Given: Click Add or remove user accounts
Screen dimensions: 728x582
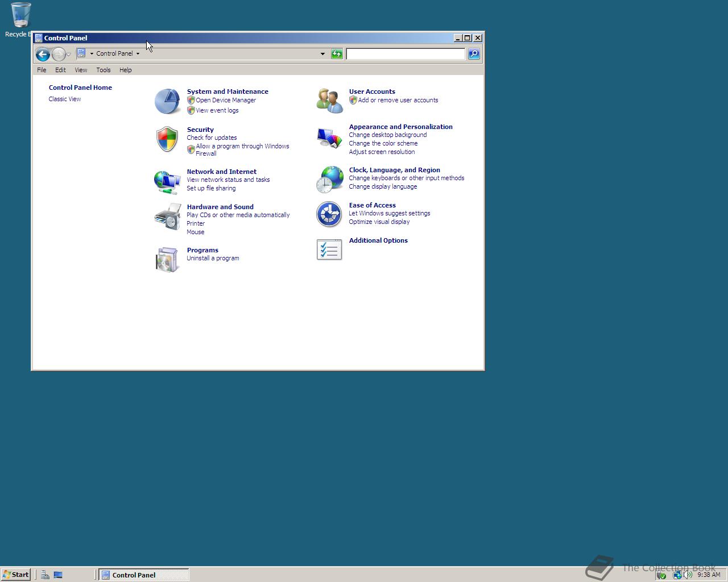Looking at the screenshot, I should [x=398, y=100].
